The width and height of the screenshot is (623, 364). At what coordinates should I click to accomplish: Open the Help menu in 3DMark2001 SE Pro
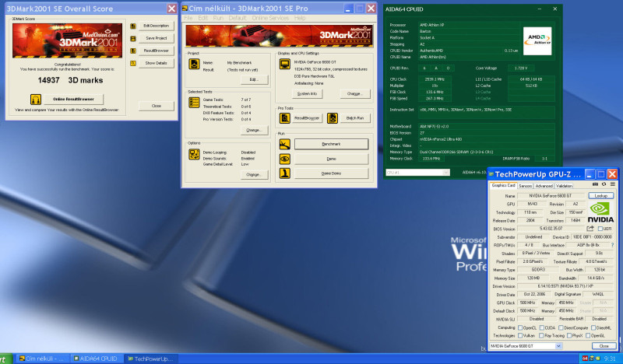pyautogui.click(x=300, y=18)
